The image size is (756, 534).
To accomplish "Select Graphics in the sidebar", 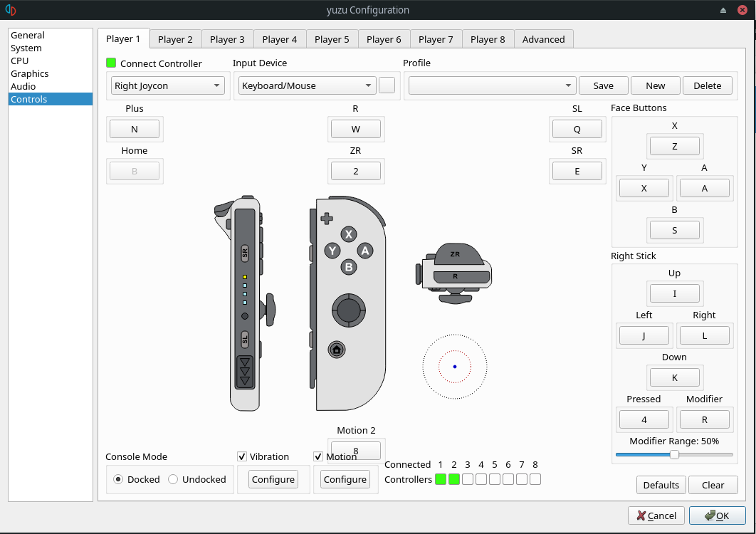I will click(x=50, y=73).
